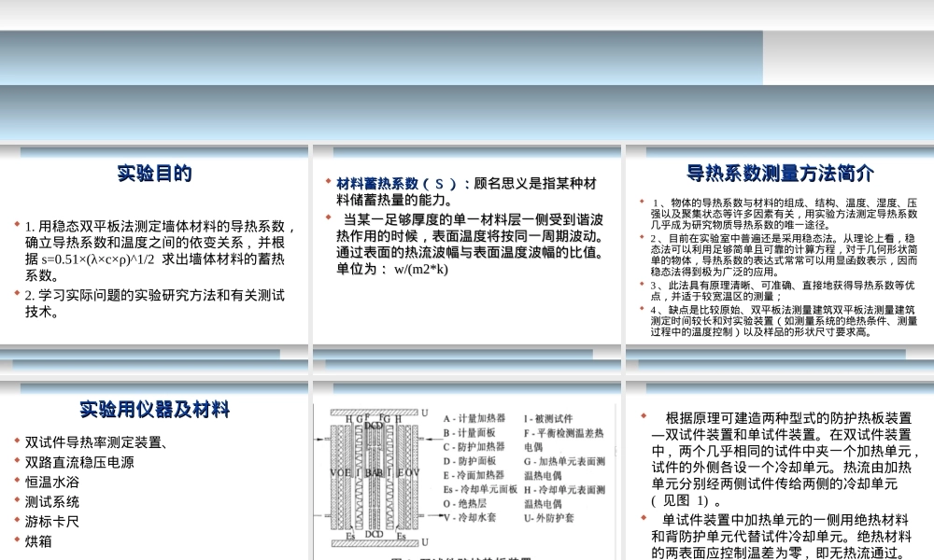Screen dimensions: 934x560
Task: Click paragraph starting 单试件装置中加热单元
Action: (782, 537)
